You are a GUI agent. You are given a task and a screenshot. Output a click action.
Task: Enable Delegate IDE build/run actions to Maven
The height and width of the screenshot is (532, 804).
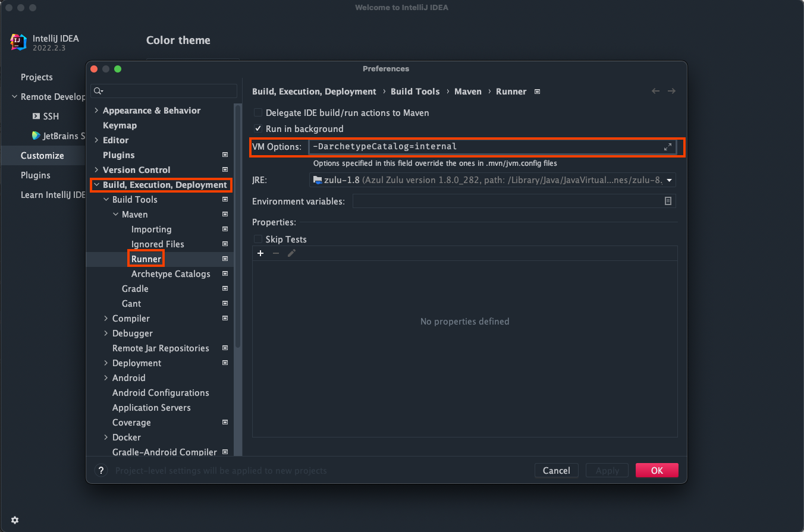pyautogui.click(x=258, y=113)
